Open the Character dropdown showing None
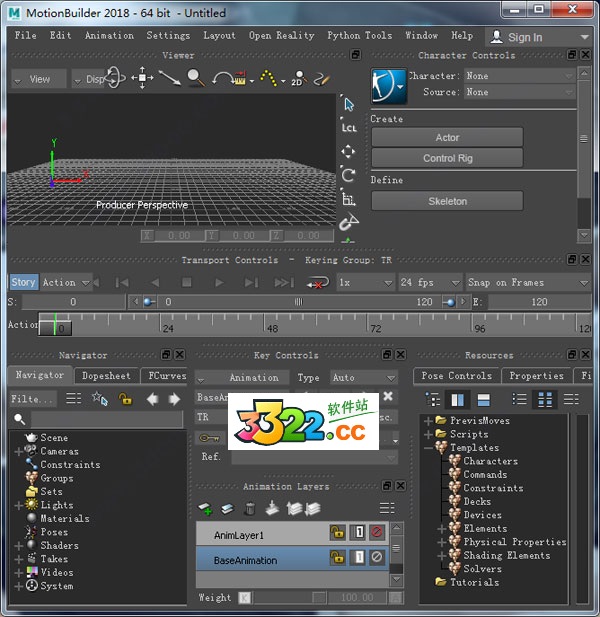600x617 pixels. pos(519,76)
